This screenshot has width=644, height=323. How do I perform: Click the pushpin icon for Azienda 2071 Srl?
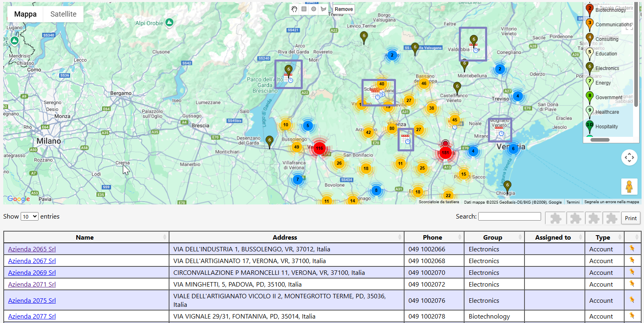tap(632, 284)
